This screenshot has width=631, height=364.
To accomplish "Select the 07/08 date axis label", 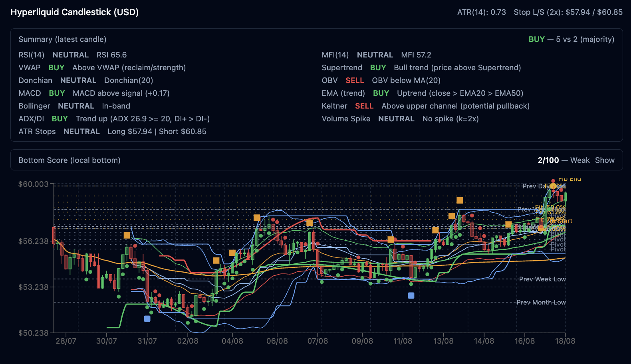I will click(x=317, y=341).
